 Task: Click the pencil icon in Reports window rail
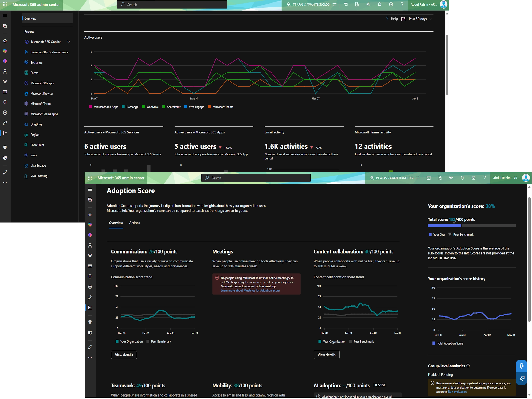pos(5,172)
